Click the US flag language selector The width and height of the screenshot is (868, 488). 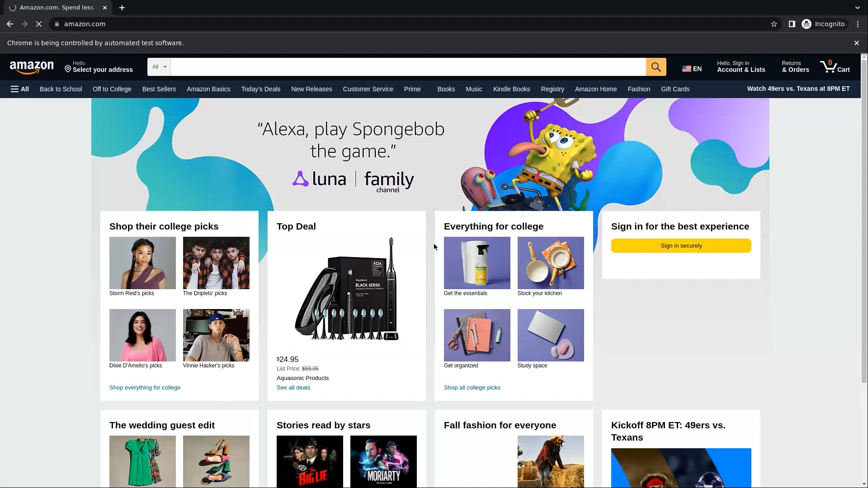(692, 69)
